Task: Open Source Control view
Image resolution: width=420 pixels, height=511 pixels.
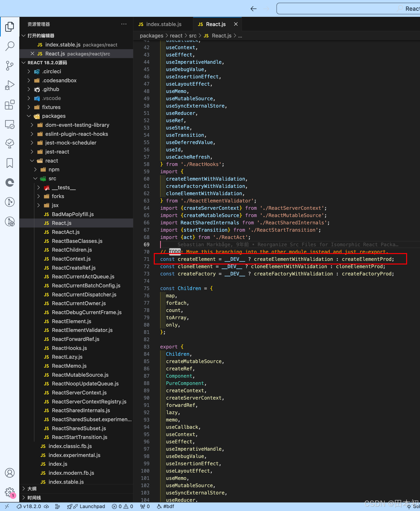Action: coord(9,66)
